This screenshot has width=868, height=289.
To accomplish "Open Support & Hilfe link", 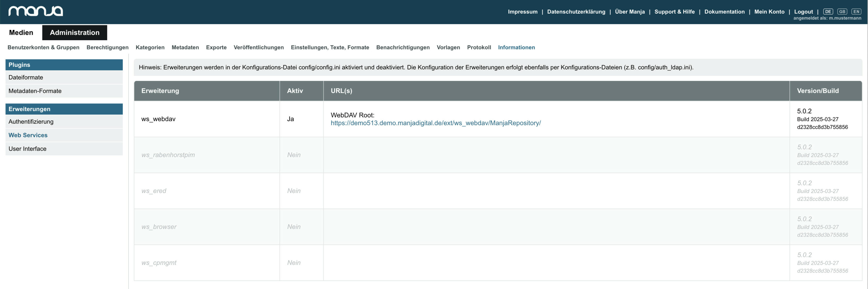I will [674, 12].
